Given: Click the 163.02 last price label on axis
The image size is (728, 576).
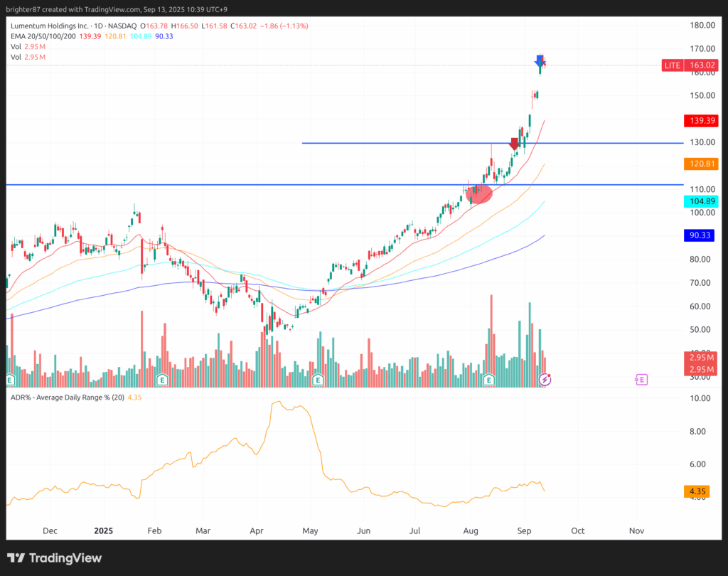Looking at the screenshot, I should pos(702,65).
